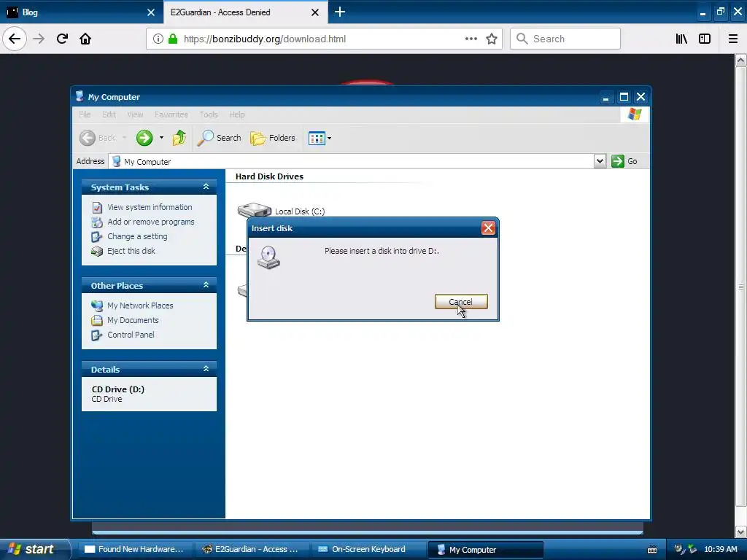Click the green Explorer Forward button
Viewport: 747px width, 560px height.
[x=144, y=138]
